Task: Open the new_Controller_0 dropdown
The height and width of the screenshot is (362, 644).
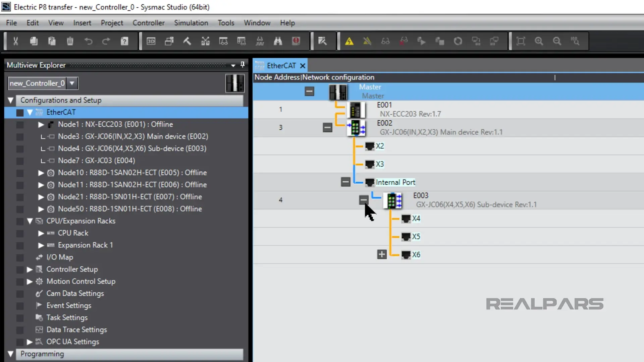Action: (x=72, y=83)
